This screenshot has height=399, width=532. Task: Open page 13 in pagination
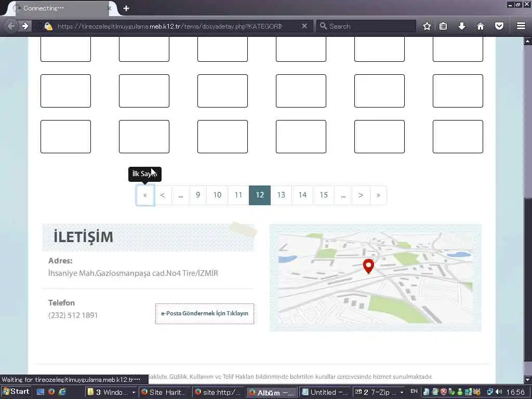tap(281, 195)
